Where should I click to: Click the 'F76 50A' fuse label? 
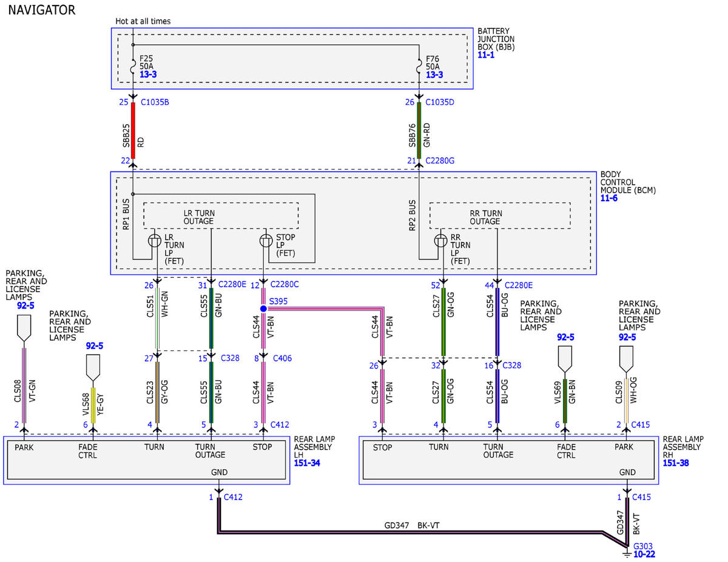tap(434, 62)
